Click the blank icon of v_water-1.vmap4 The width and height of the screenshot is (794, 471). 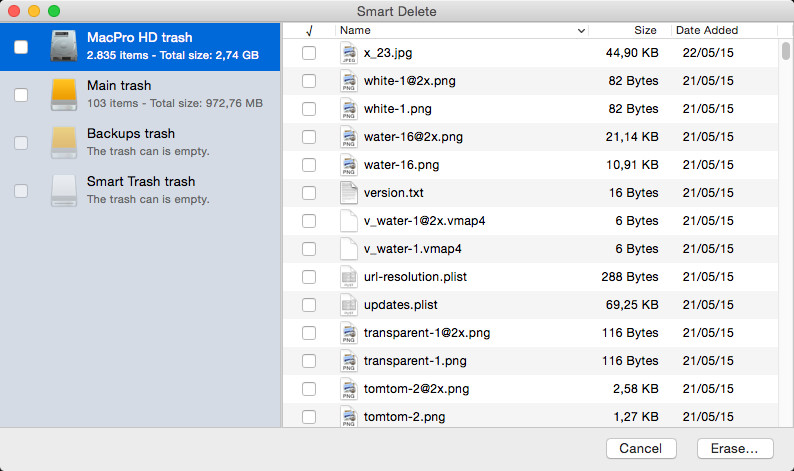349,249
